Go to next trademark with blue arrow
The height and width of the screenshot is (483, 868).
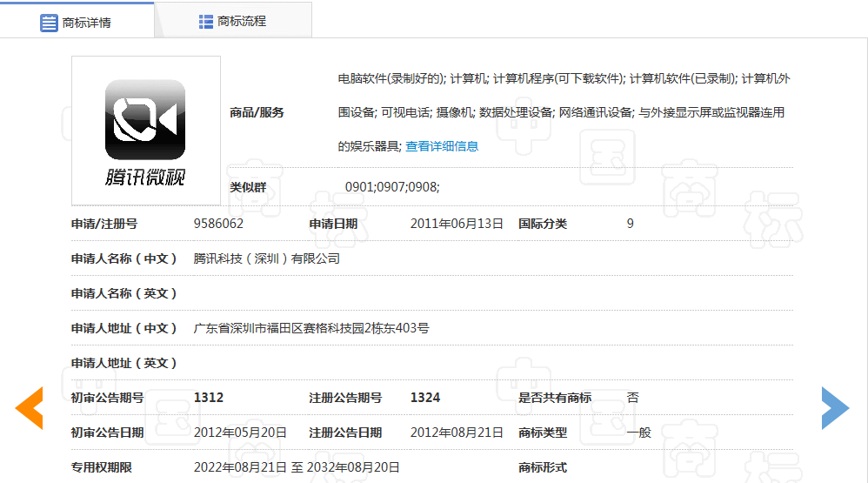(x=835, y=408)
